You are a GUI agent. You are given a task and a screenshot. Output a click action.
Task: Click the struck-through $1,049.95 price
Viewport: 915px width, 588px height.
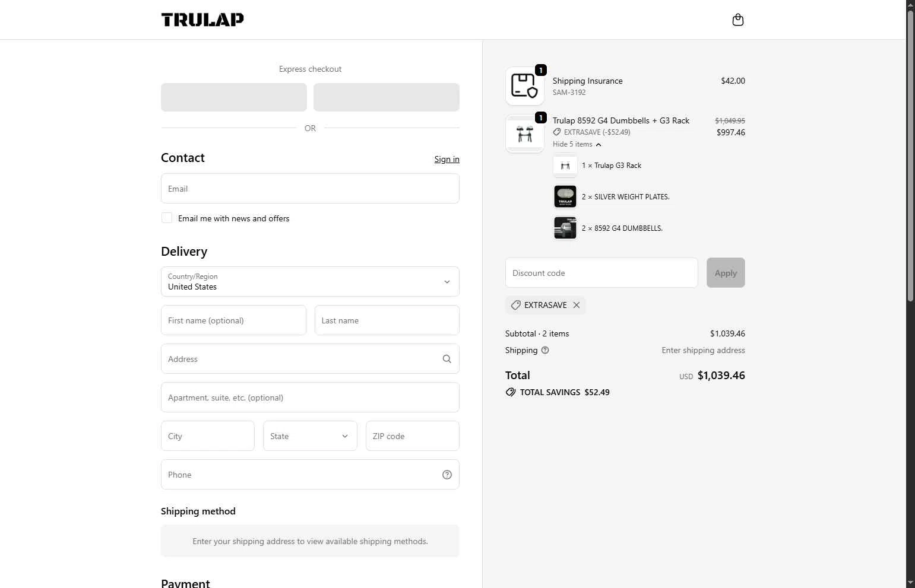[x=730, y=120]
